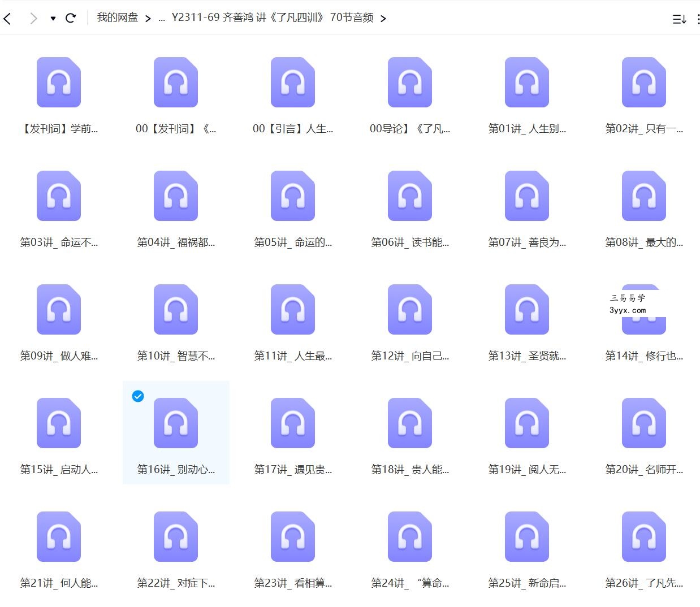The height and width of the screenshot is (607, 700).
Task: Click the file name 第12讲_向自己...
Action: pos(410,356)
